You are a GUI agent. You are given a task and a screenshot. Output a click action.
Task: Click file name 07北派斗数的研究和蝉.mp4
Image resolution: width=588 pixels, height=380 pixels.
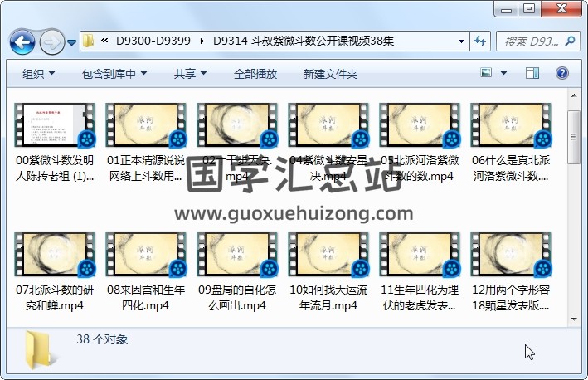click(55, 298)
